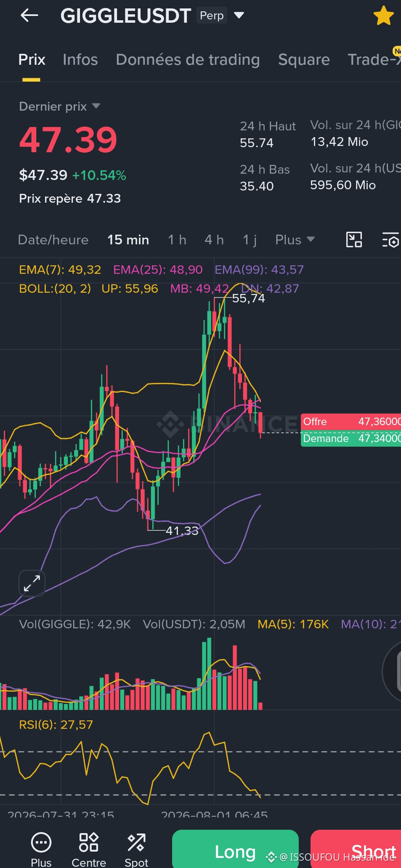Choose the 15 min interval
The height and width of the screenshot is (868, 401).
(128, 240)
